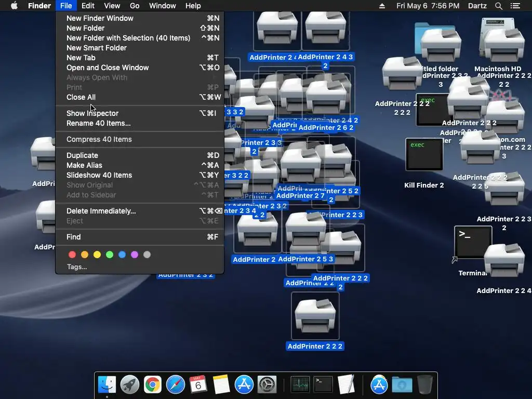Select AddPrinter 2 2 2 printer icon
Screen dimensions: 532x399
315,315
